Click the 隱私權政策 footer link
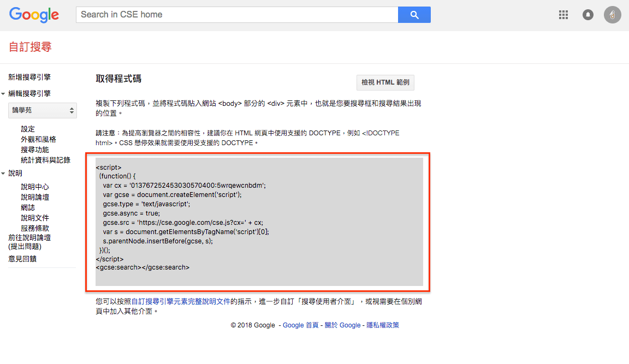The image size is (629, 364). pos(383,325)
